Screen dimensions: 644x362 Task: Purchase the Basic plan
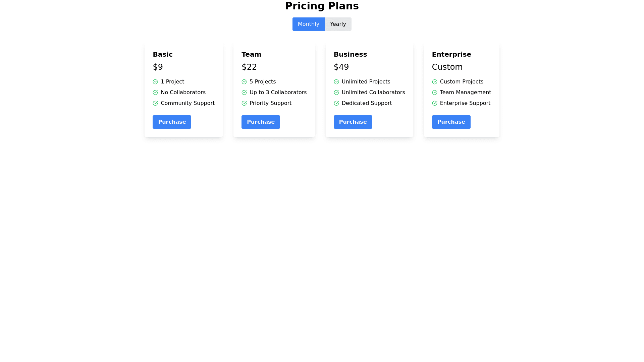(172, 122)
